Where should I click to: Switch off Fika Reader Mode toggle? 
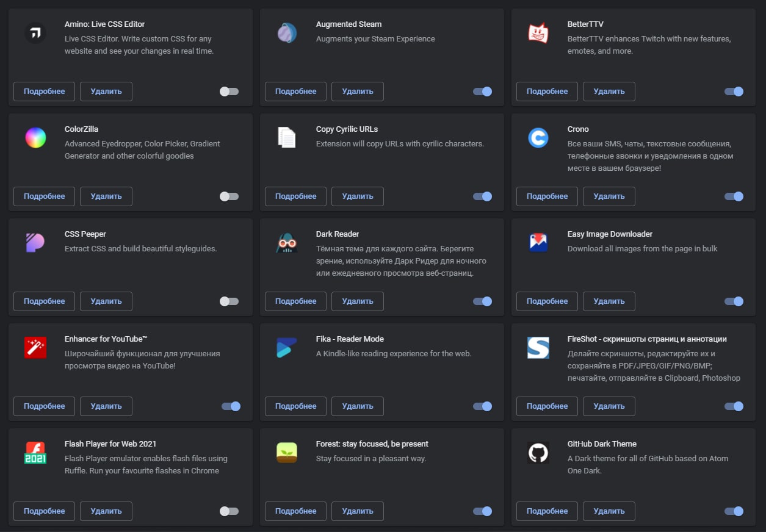[482, 406]
